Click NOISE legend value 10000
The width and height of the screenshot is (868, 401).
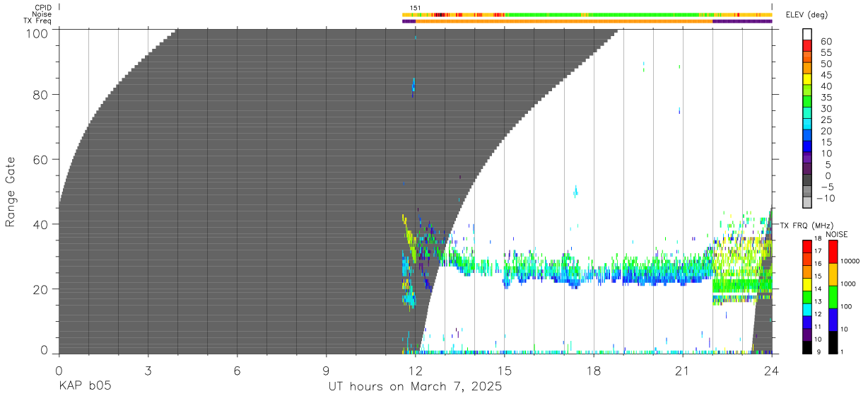pyautogui.click(x=849, y=262)
